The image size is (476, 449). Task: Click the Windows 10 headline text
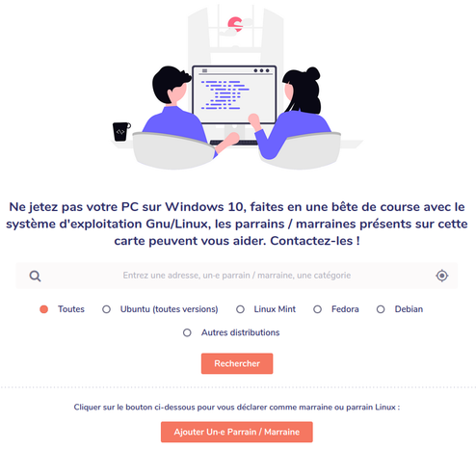[237, 224]
